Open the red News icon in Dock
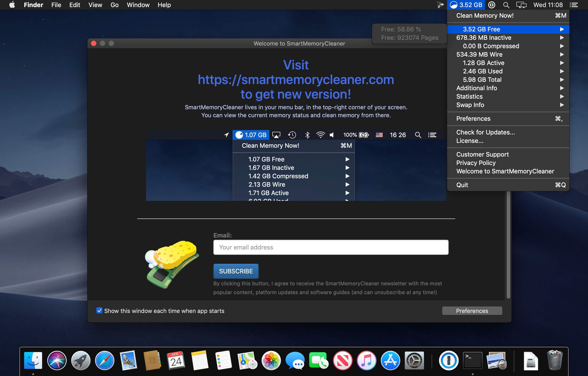This screenshot has height=376, width=588. [x=343, y=360]
